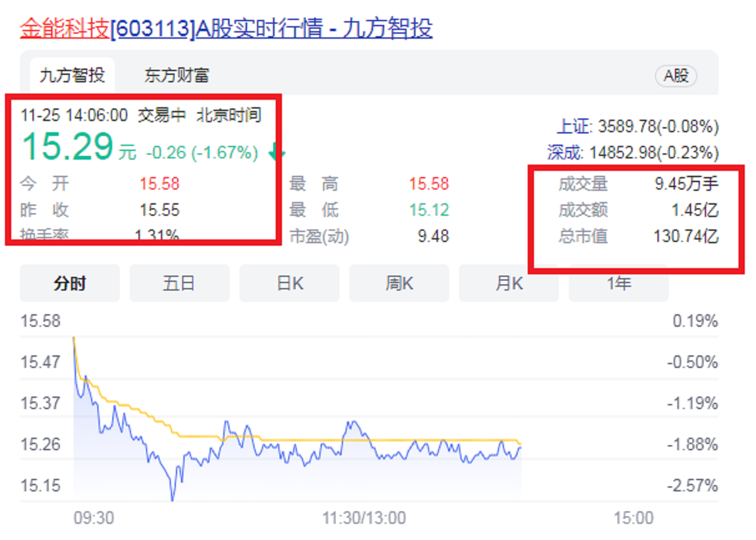Click the 09:30 time axis label
The width and height of the screenshot is (756, 540).
94,518
